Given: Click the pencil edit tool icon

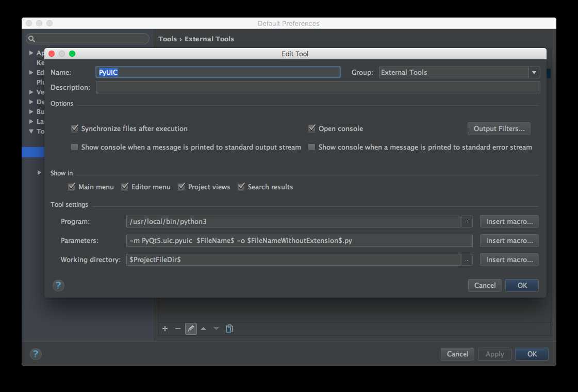Looking at the screenshot, I should click(x=191, y=329).
